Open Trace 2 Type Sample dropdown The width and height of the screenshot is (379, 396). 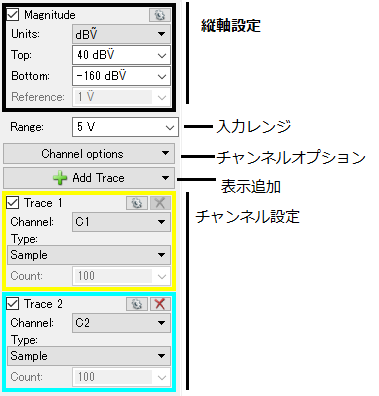89,356
